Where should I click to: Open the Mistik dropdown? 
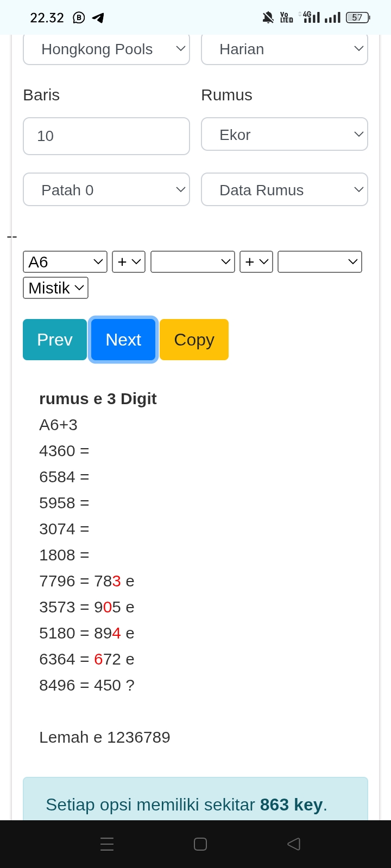[55, 288]
